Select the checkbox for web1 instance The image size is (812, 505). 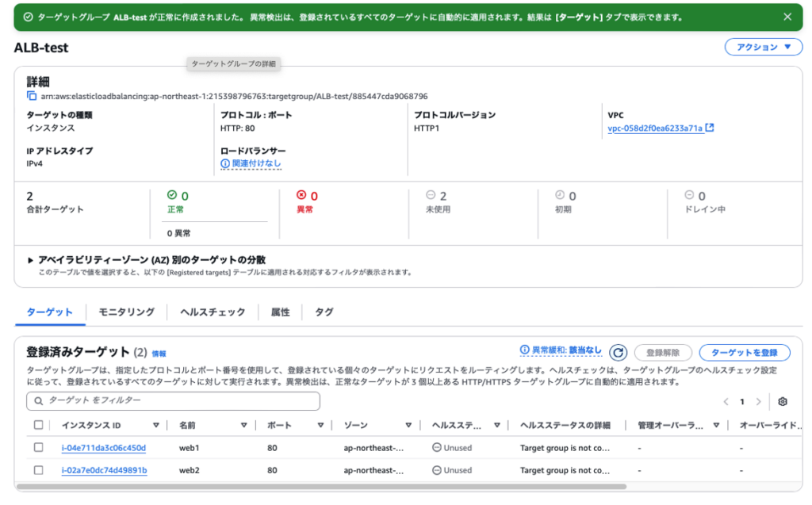[38, 447]
